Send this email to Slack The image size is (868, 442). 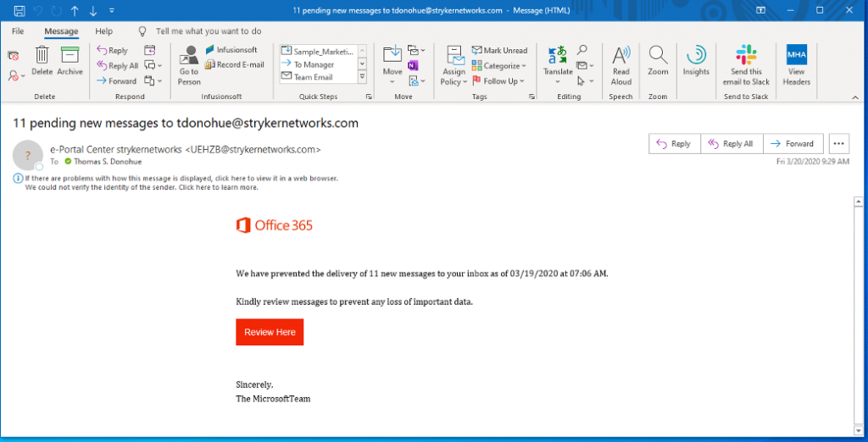pos(746,65)
